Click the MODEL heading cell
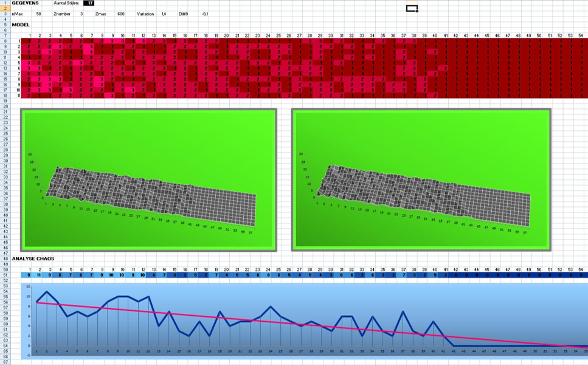Image resolution: width=588 pixels, height=365 pixels. coord(21,25)
